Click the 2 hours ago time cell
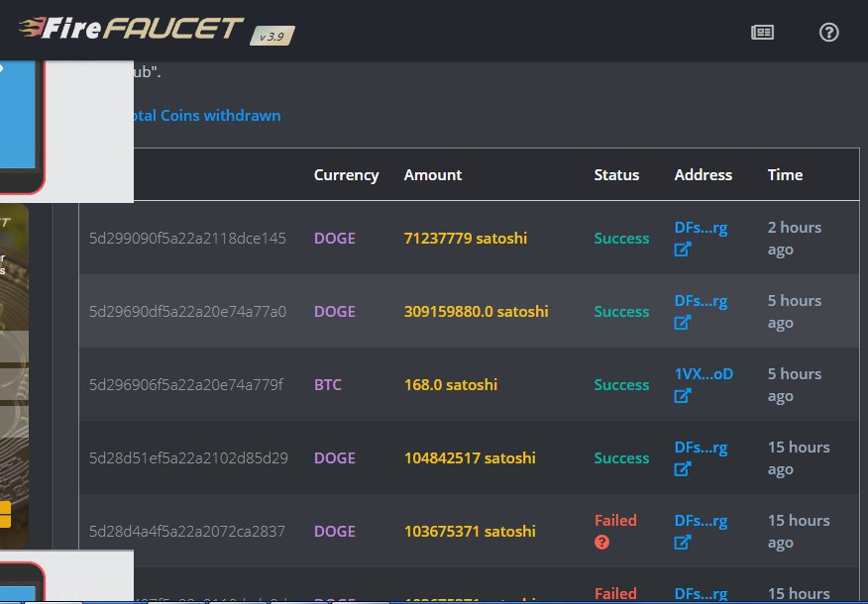 pyautogui.click(x=795, y=239)
